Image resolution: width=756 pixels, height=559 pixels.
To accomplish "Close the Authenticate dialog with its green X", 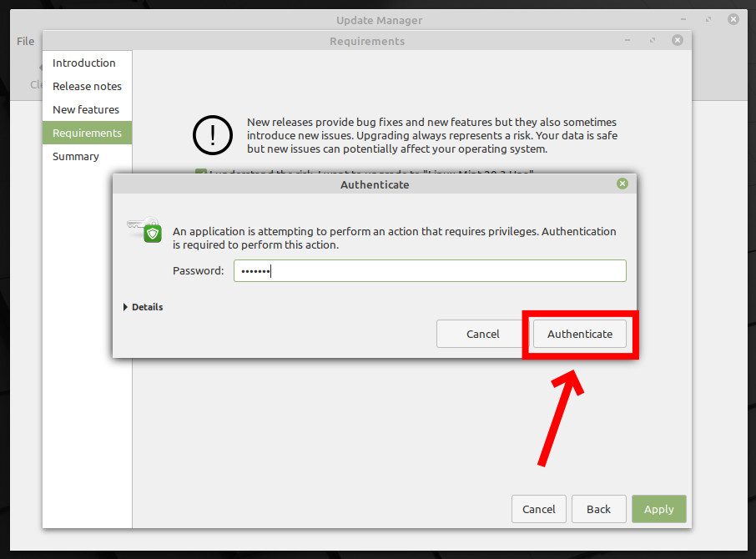I will [x=622, y=184].
